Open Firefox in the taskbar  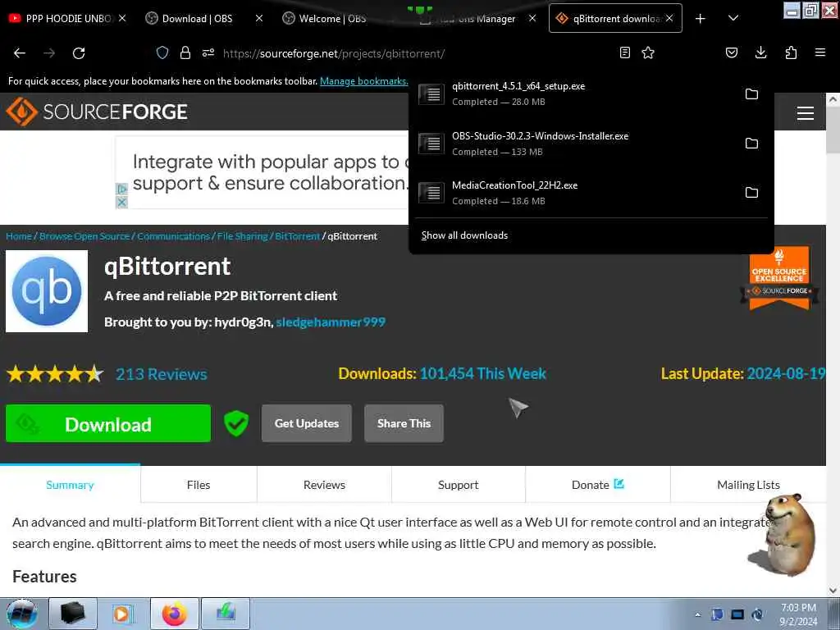pyautogui.click(x=175, y=614)
